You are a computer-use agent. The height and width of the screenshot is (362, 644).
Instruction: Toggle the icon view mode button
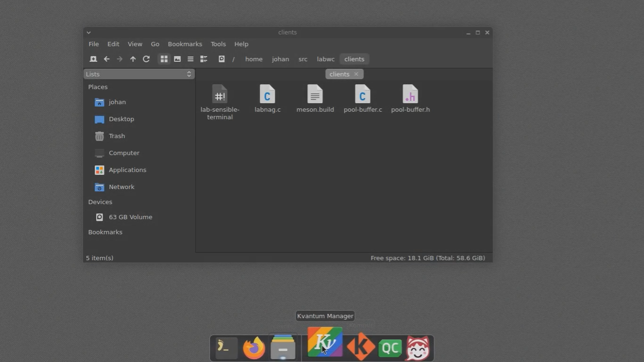pos(164,59)
